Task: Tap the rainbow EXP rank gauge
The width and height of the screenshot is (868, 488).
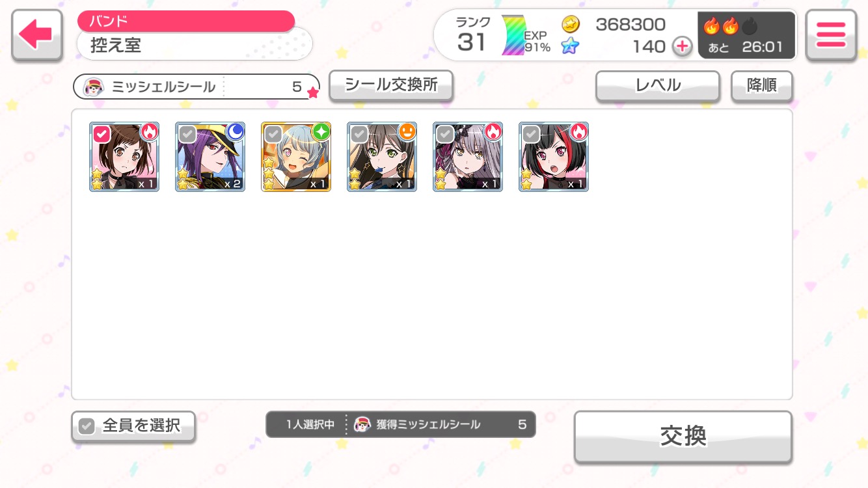Action: tap(513, 36)
